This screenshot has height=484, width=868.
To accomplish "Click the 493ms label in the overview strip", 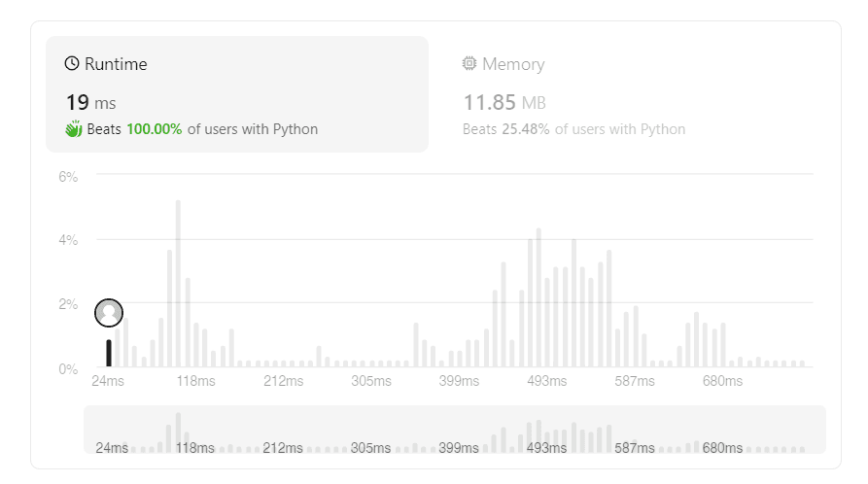I will click(545, 448).
